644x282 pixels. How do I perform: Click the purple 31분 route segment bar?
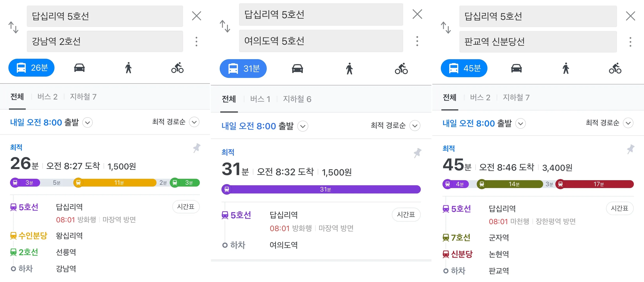(x=321, y=189)
